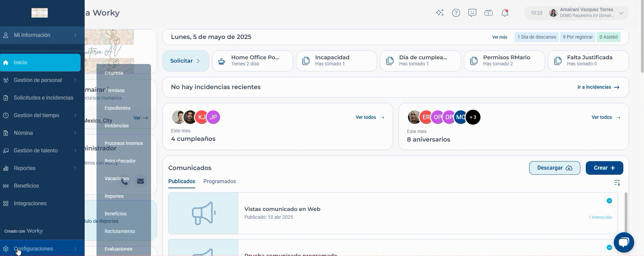The width and height of the screenshot is (644, 256).
Task: Select Empresa in configuration submenu
Action: coord(114,73)
